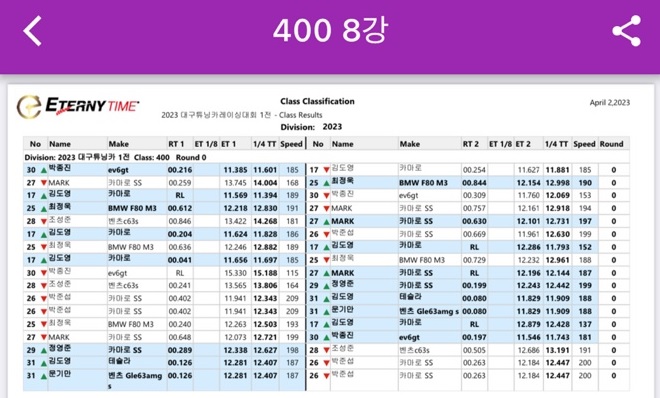Click the 400 8강 page title

(330, 30)
